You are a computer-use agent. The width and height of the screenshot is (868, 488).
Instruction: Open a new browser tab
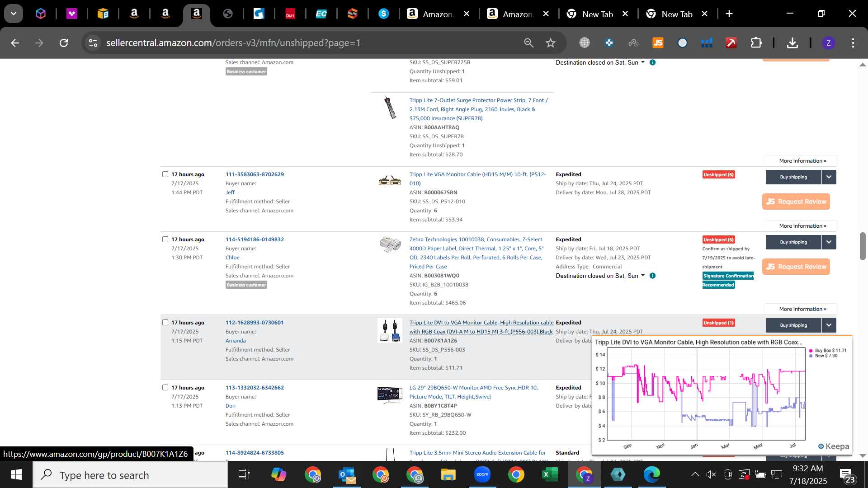[729, 14]
